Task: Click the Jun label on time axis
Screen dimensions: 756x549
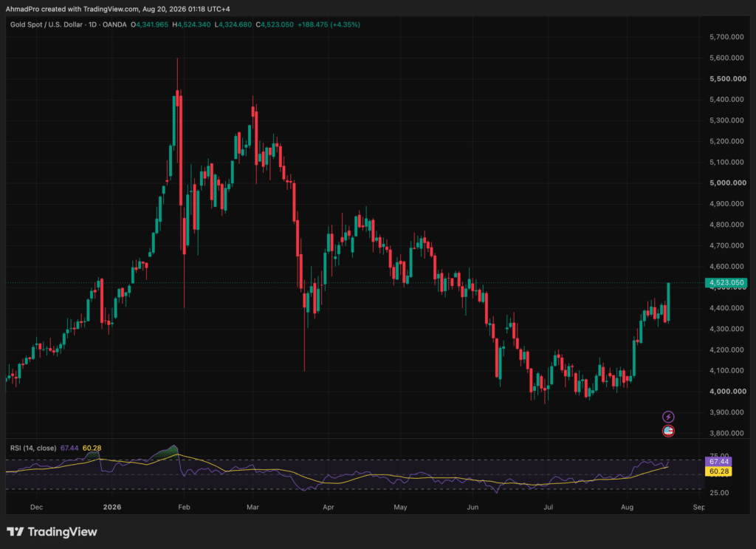Action: (472, 507)
